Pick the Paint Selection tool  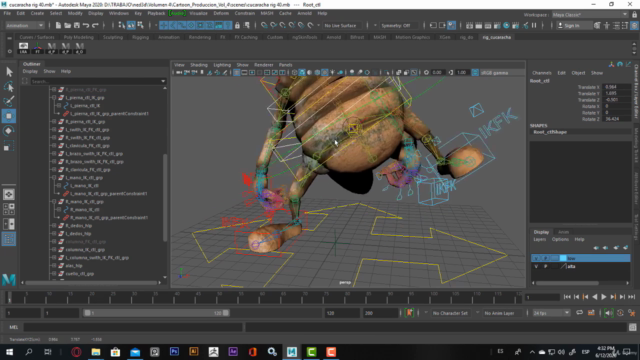click(9, 101)
